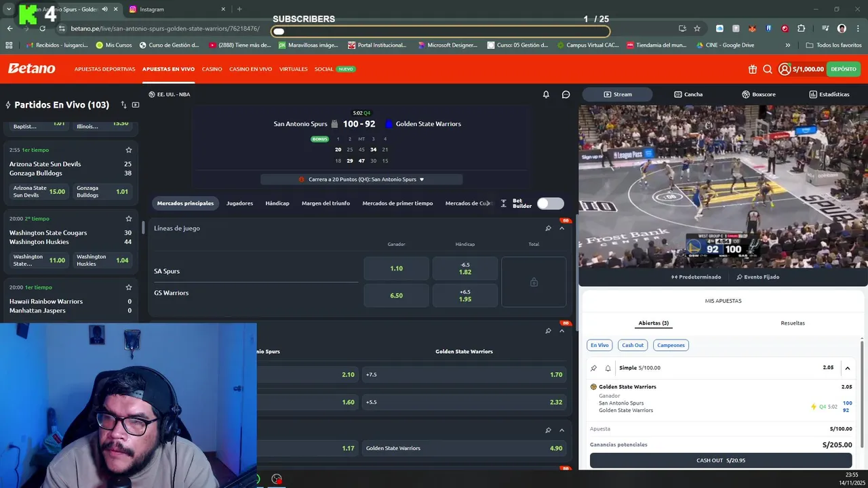Open the Mercados de primer tiempo tab

[x=397, y=203]
